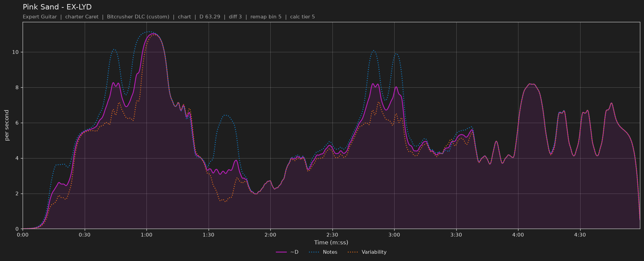Click 'charter Caret' in the subtitle
Screen dimensions: 644x261
(82, 17)
